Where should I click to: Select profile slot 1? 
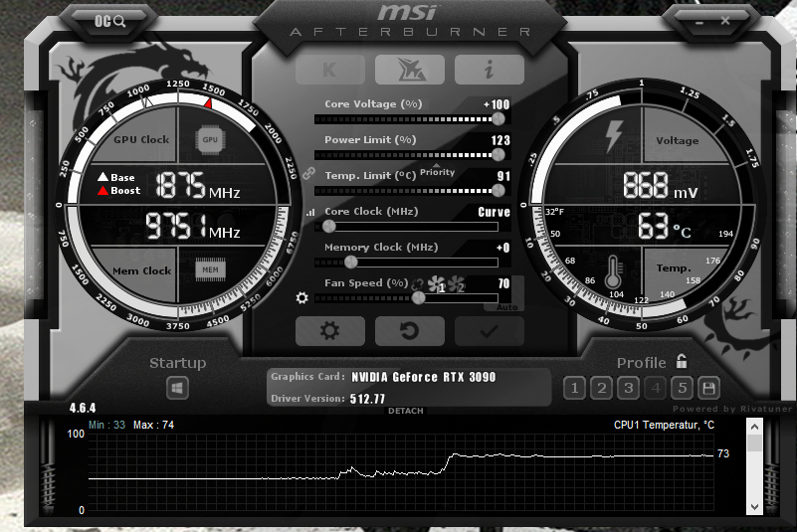[x=574, y=388]
